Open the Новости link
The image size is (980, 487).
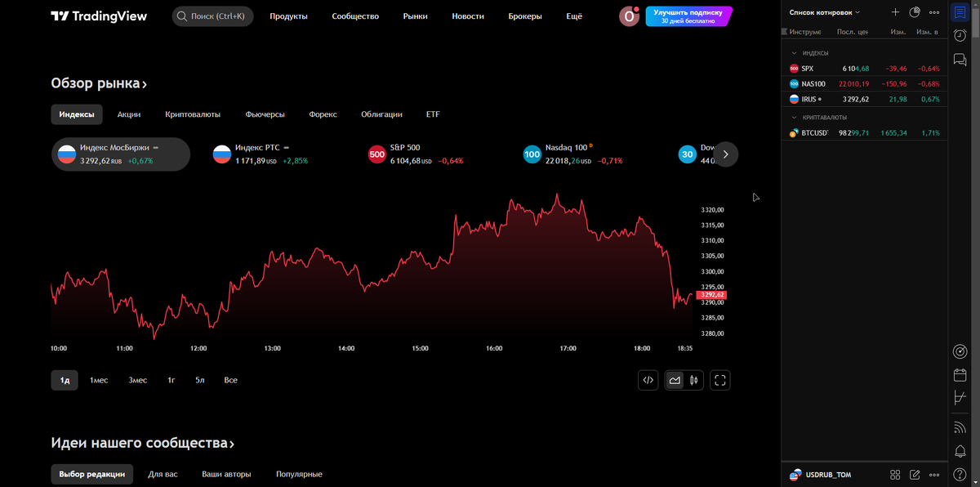(468, 16)
